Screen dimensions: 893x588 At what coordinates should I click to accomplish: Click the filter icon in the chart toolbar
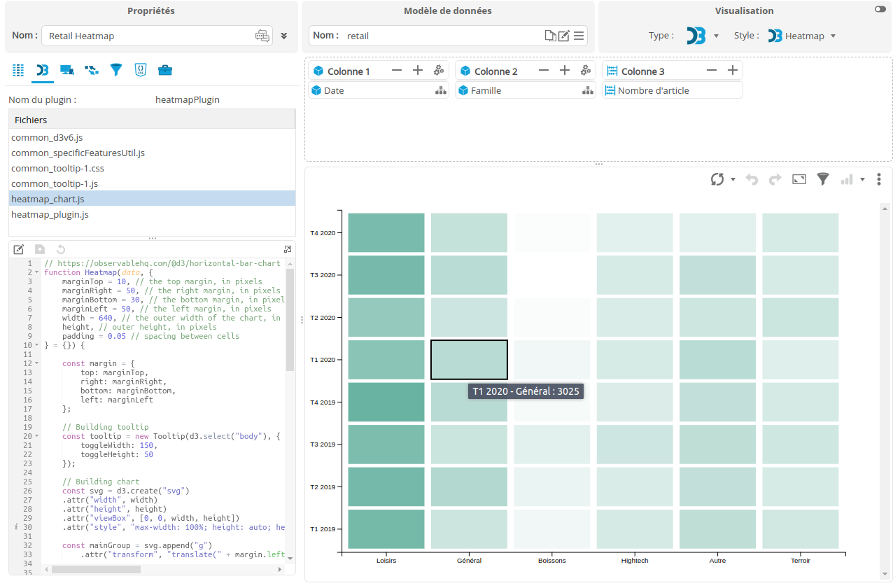pyautogui.click(x=823, y=179)
